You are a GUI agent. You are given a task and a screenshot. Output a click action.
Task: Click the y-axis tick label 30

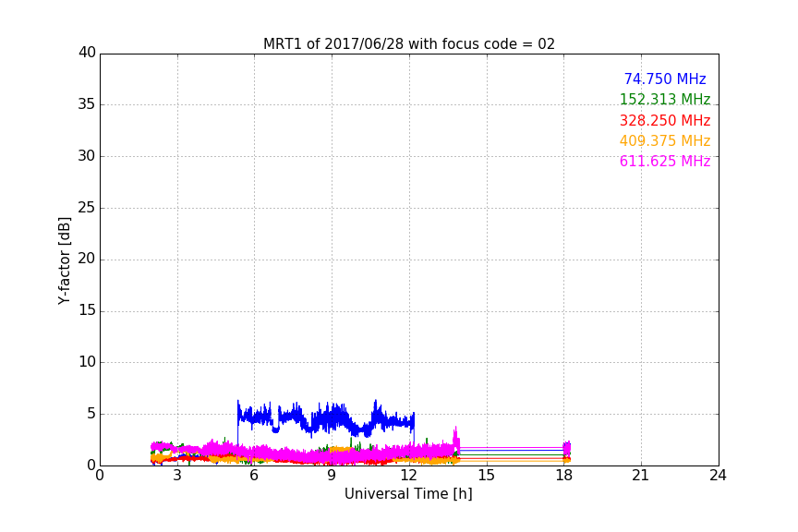point(87,156)
